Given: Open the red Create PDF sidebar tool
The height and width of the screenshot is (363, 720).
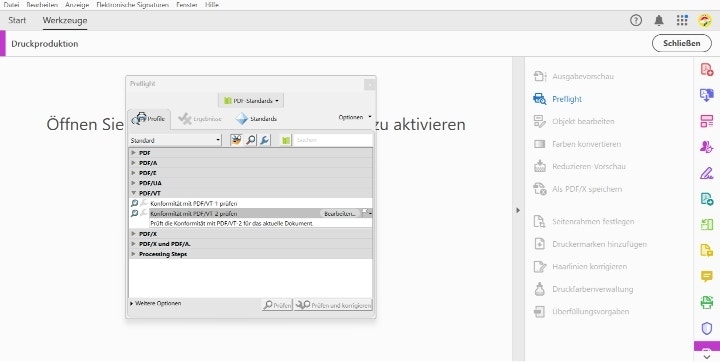Looking at the screenshot, I should pos(706,69).
